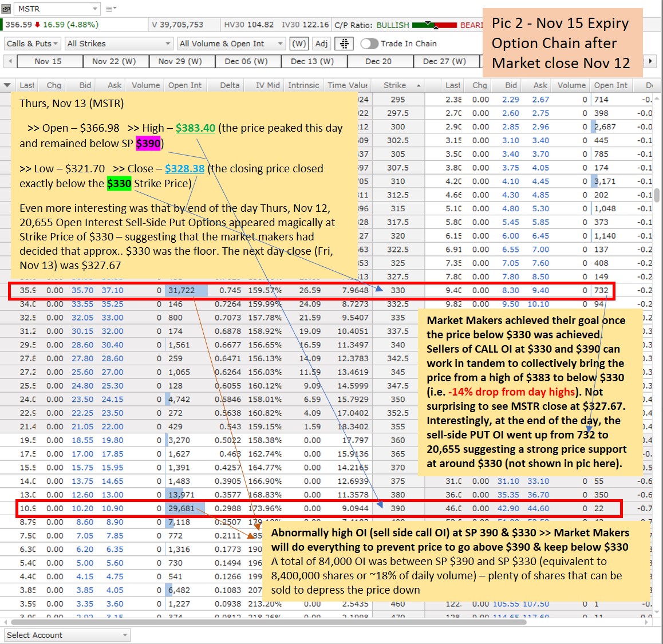
Task: Click the C/P Ratio bullish-bearish gauge
Action: (x=435, y=25)
